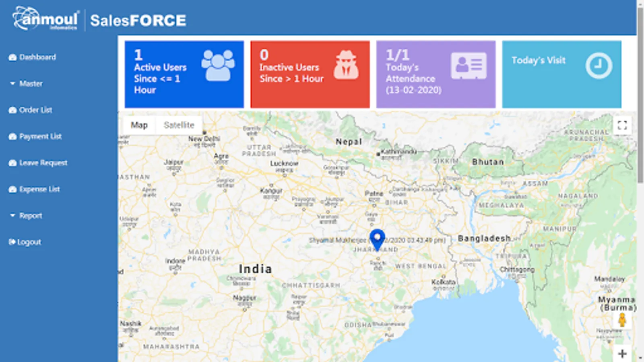Click the Order List sidebar icon

coord(12,110)
